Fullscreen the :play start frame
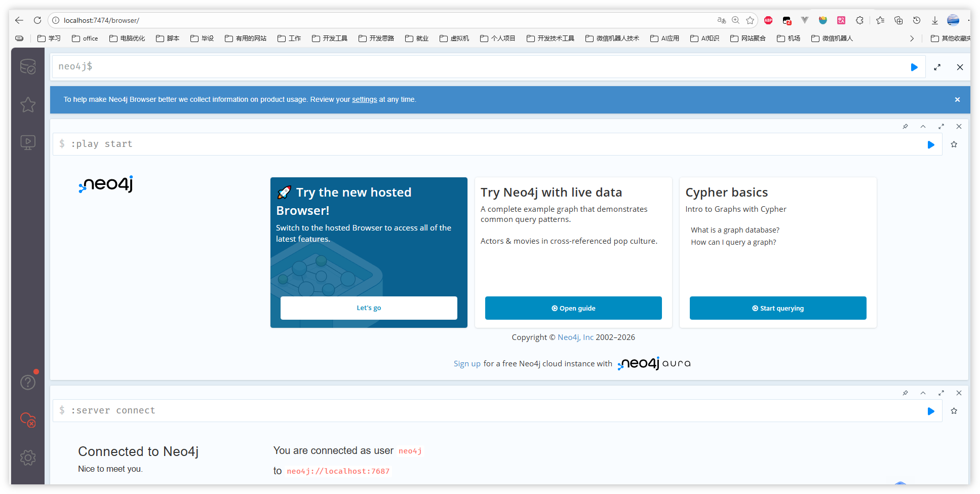 (941, 126)
